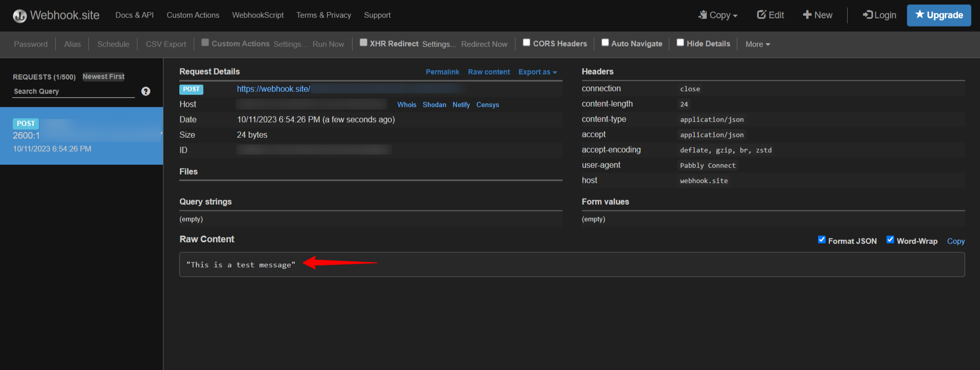Open Shodan lookup for host
The image size is (980, 370).
(x=434, y=105)
